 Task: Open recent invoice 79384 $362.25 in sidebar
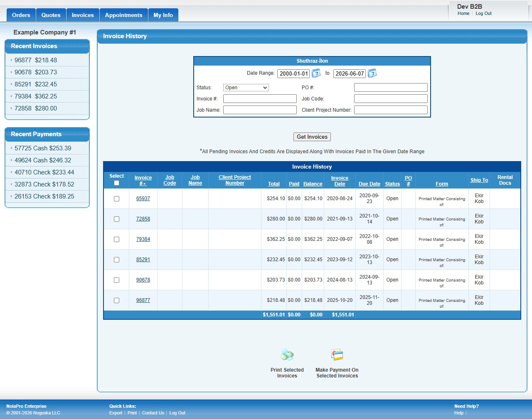click(x=36, y=96)
